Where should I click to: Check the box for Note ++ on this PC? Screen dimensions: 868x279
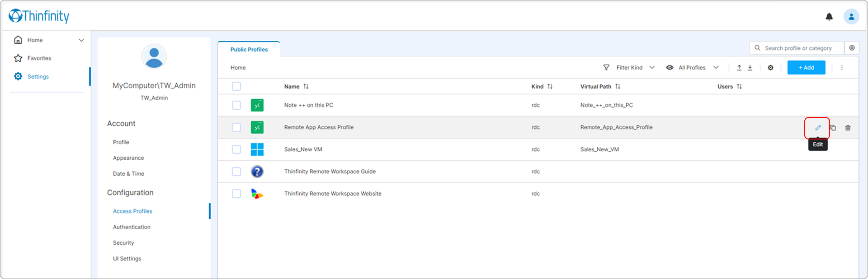(236, 105)
